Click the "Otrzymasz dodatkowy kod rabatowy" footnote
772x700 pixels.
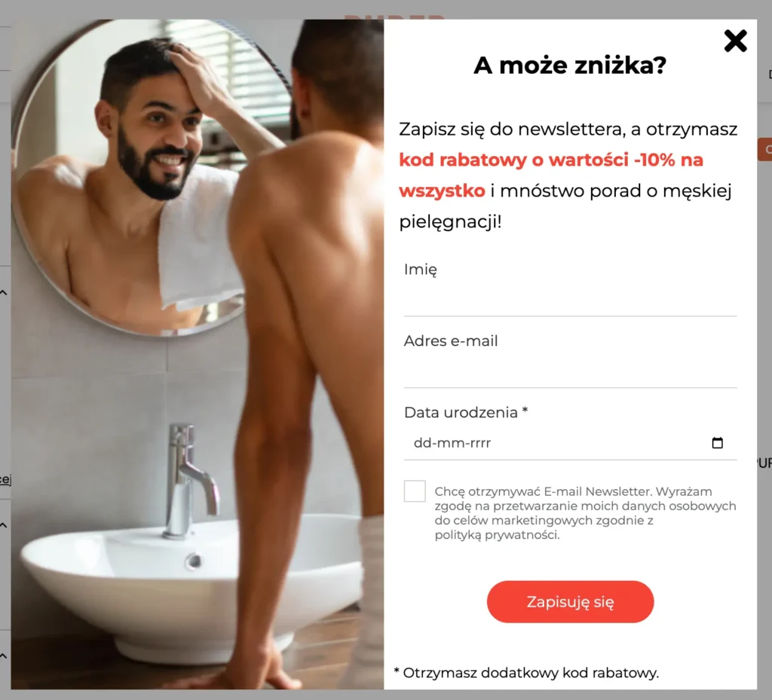click(x=526, y=672)
